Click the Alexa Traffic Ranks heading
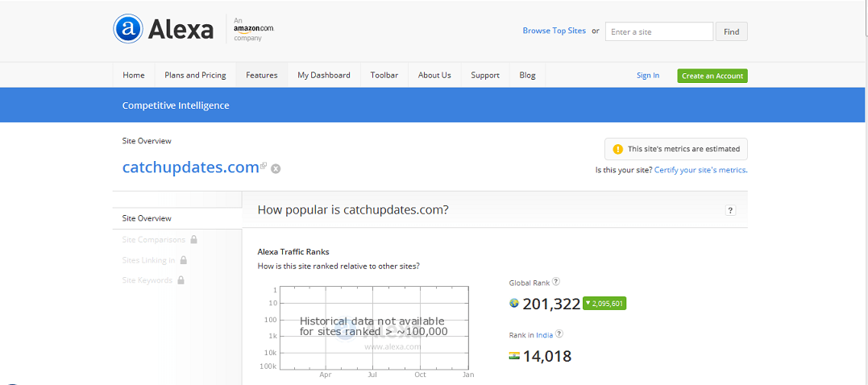Image resolution: width=868 pixels, height=385 pixels. pos(293,251)
